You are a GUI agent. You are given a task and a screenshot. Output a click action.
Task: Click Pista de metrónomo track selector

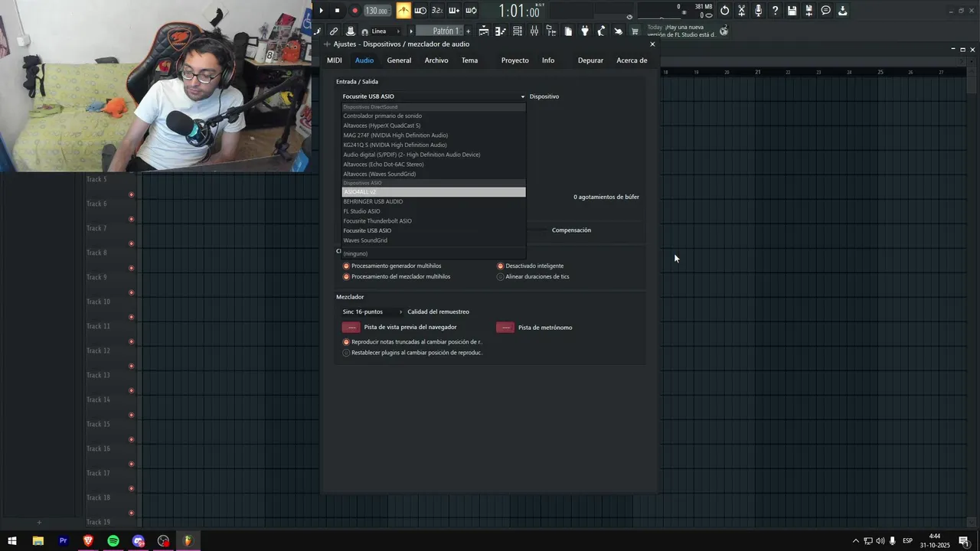click(505, 328)
